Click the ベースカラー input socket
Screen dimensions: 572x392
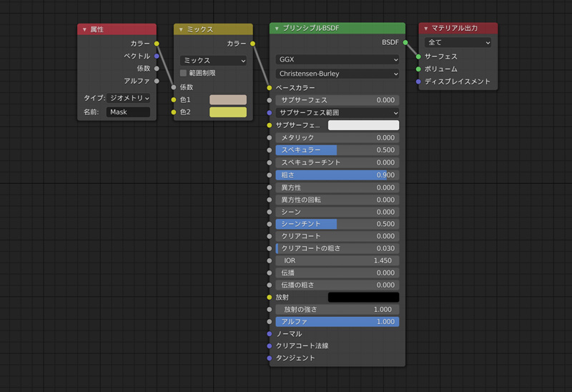270,87
